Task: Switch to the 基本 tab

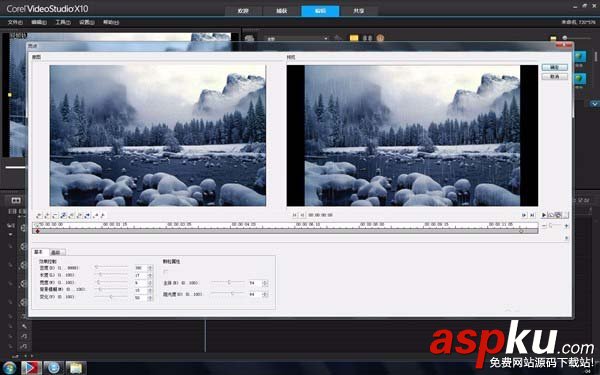Action: tap(39, 252)
